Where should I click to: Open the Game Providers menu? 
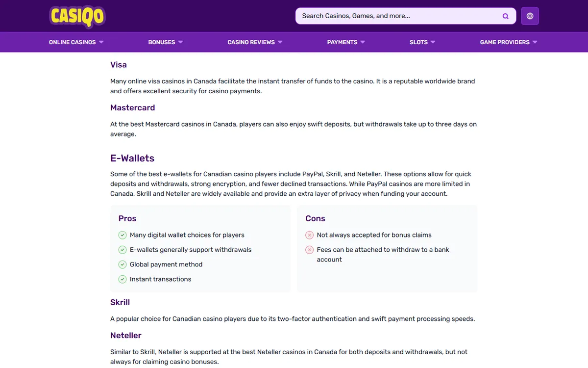pos(509,42)
